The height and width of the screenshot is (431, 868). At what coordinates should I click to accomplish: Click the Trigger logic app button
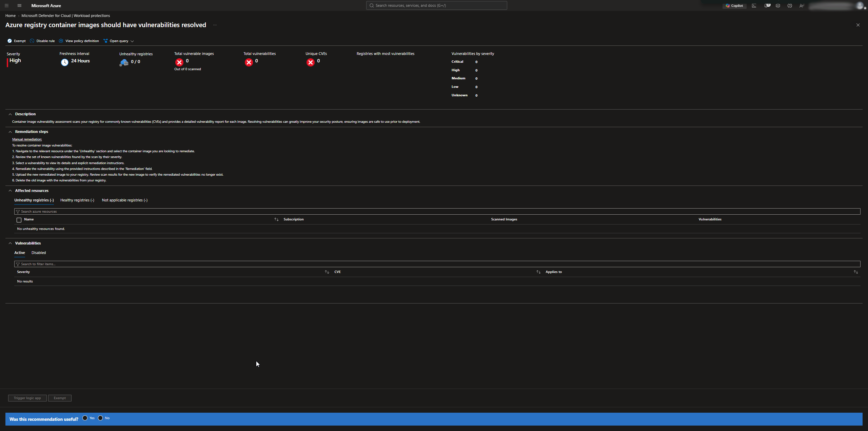(27, 398)
